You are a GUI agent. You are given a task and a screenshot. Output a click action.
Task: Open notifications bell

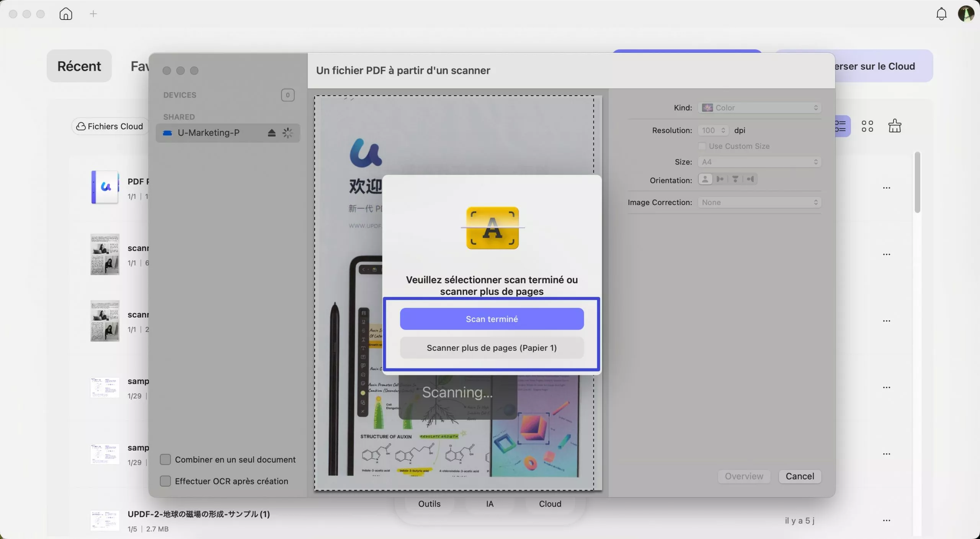tap(941, 14)
